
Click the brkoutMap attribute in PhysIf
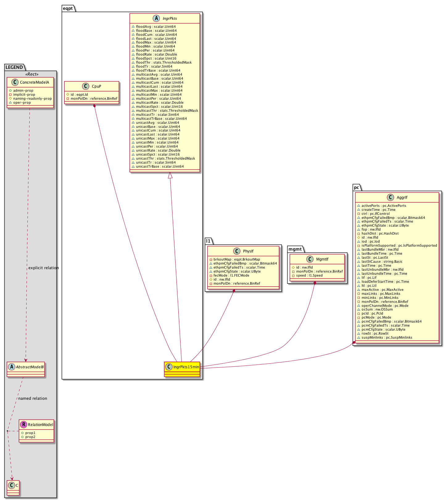pyautogui.click(x=236, y=259)
